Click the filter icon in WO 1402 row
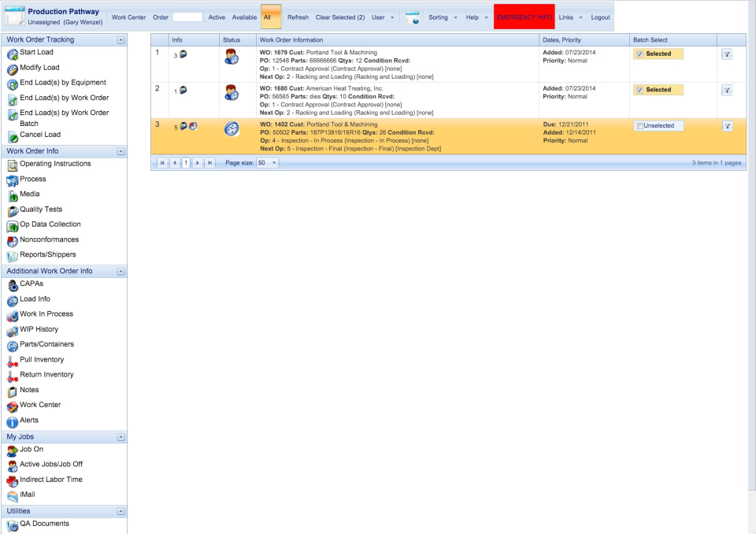 point(727,126)
